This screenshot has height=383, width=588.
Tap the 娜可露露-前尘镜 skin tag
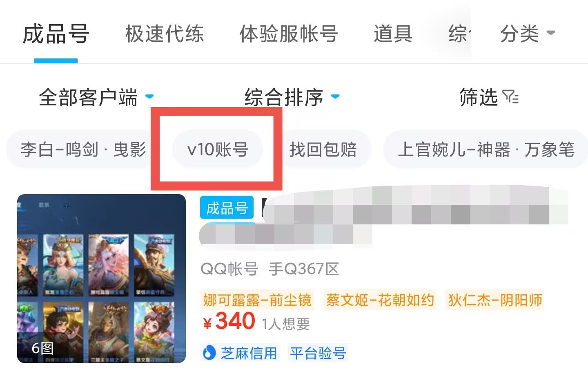pyautogui.click(x=257, y=300)
